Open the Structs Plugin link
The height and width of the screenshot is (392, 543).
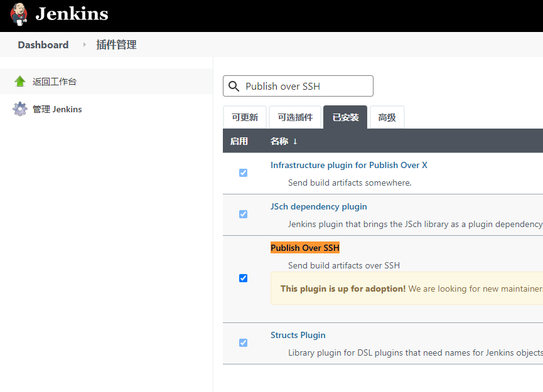(x=298, y=336)
